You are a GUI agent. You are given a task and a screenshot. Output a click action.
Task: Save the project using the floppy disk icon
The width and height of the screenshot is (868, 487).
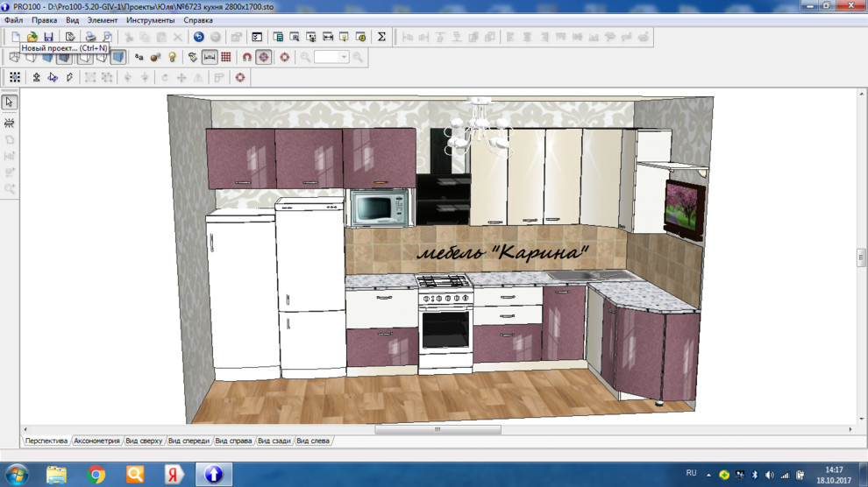pyautogui.click(x=48, y=37)
